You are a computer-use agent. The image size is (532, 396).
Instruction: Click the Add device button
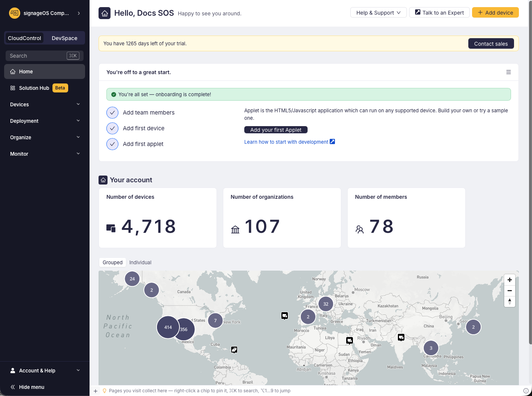click(495, 13)
